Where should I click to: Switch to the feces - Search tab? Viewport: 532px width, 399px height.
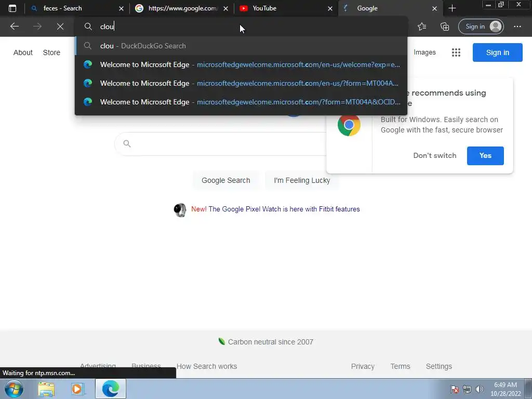tap(76, 8)
